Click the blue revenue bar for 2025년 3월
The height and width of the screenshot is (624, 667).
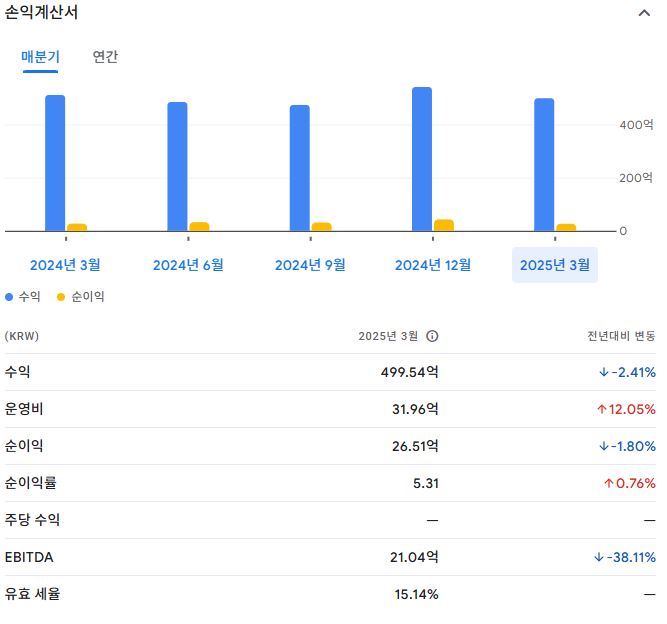click(544, 165)
